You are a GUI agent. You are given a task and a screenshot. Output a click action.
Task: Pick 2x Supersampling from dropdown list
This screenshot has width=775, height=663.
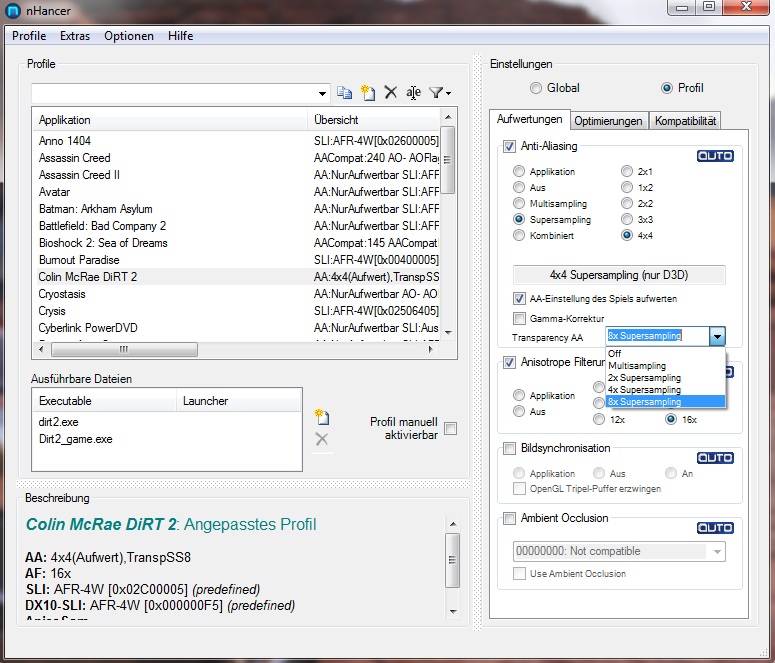coord(665,378)
